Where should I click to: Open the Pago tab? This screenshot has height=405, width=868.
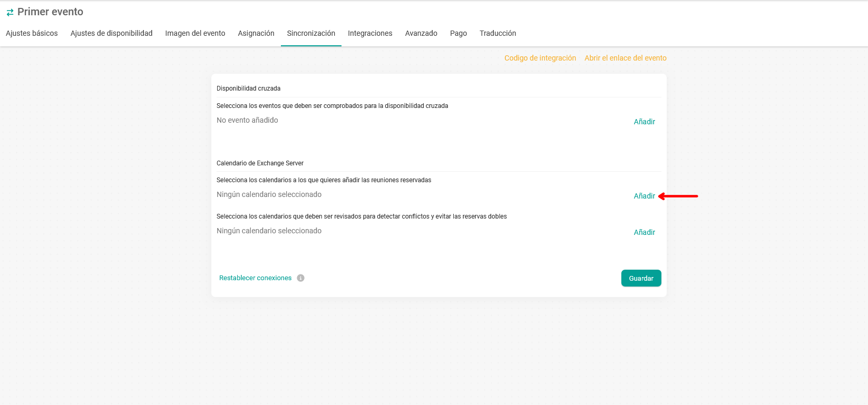click(459, 33)
